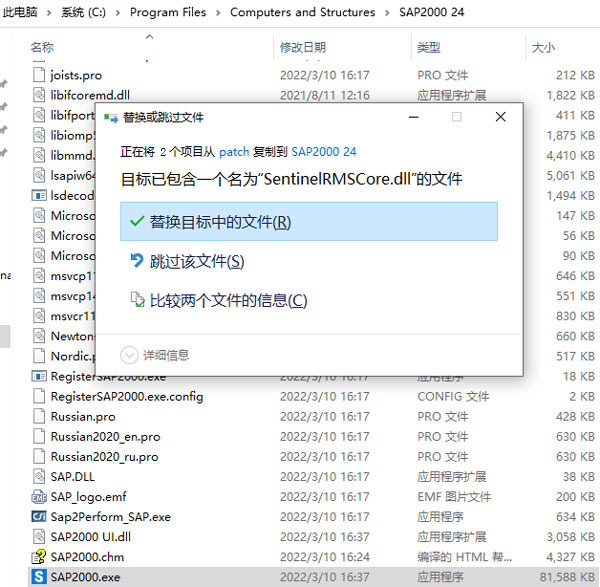Expand the 详细信息 details chevron
The width and height of the screenshot is (600, 587).
tap(129, 355)
